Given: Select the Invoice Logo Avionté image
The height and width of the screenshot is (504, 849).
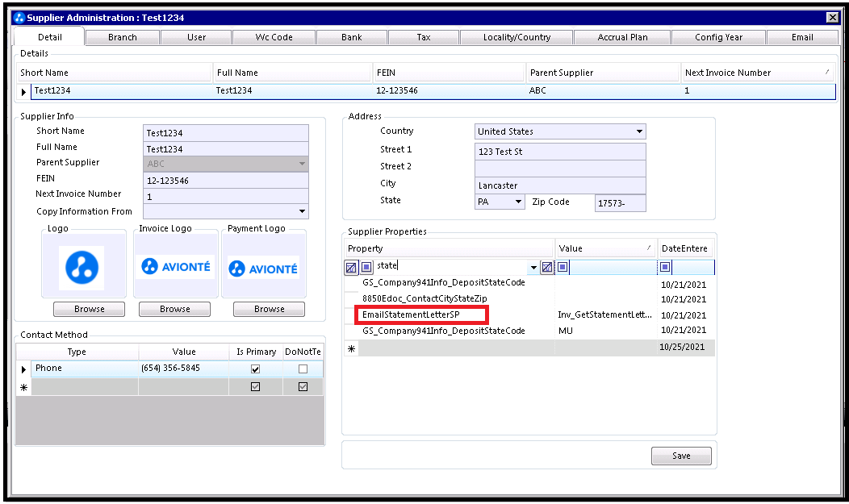Looking at the screenshot, I should (175, 267).
